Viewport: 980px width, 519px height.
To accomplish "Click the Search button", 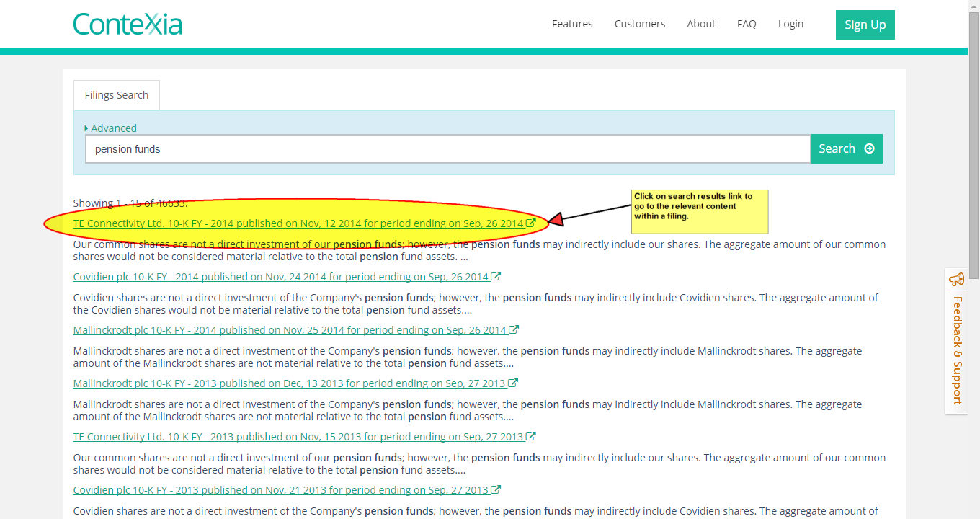I will click(847, 148).
